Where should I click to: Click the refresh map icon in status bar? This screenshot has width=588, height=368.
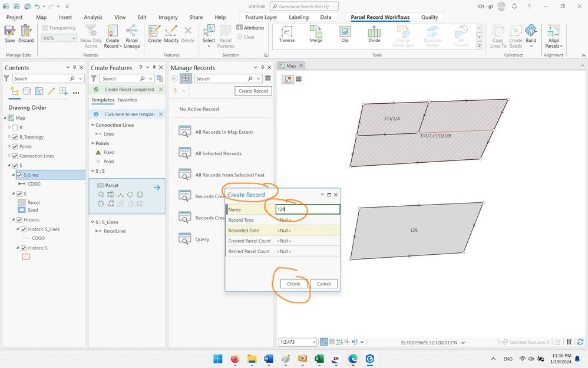click(x=580, y=341)
